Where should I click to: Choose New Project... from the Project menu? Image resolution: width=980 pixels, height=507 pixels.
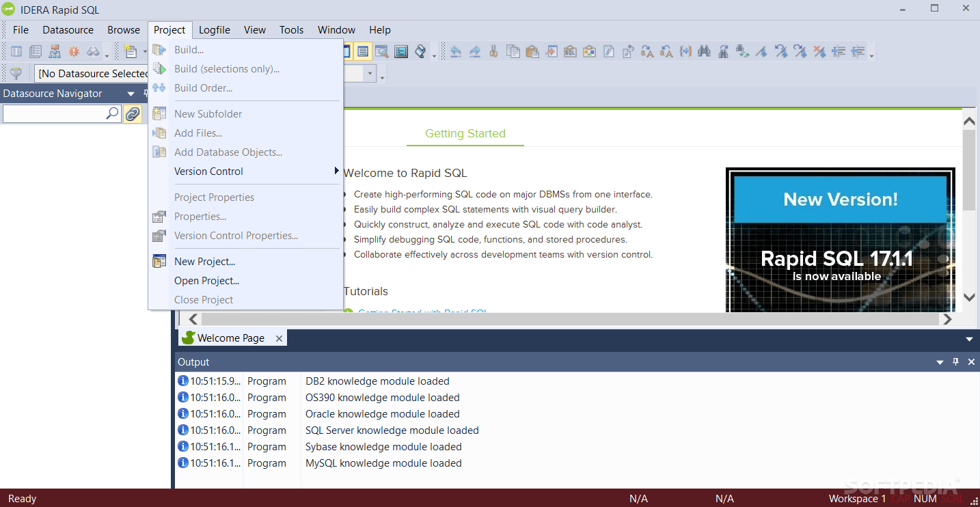(x=246, y=262)
